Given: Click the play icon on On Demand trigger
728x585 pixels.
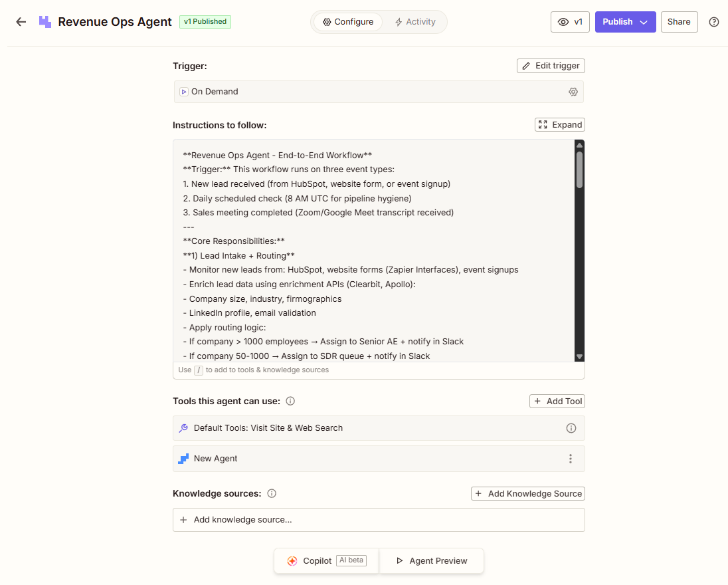Looking at the screenshot, I should tap(183, 91).
